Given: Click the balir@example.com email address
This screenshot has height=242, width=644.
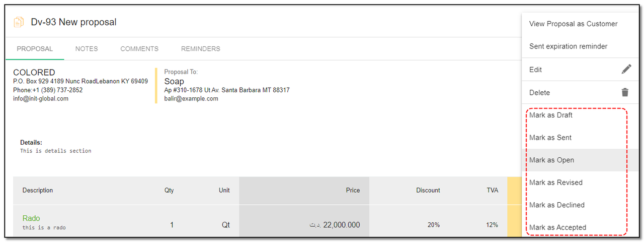Looking at the screenshot, I should pos(191,99).
